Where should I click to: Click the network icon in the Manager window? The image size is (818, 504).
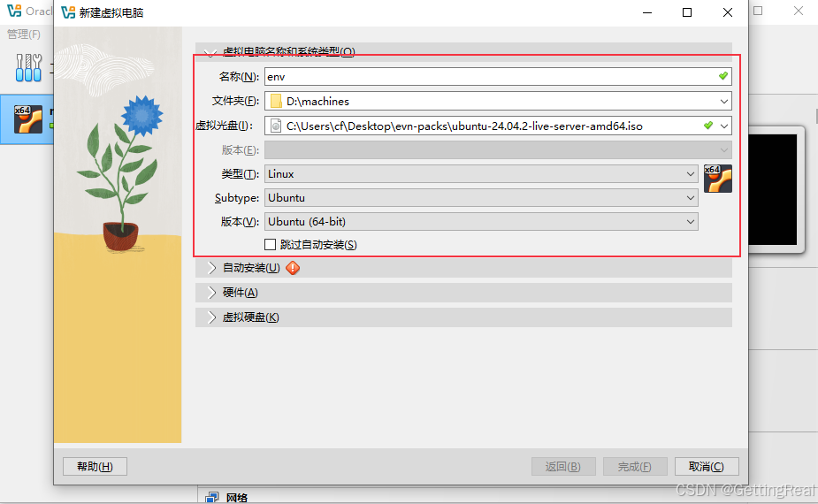212,498
